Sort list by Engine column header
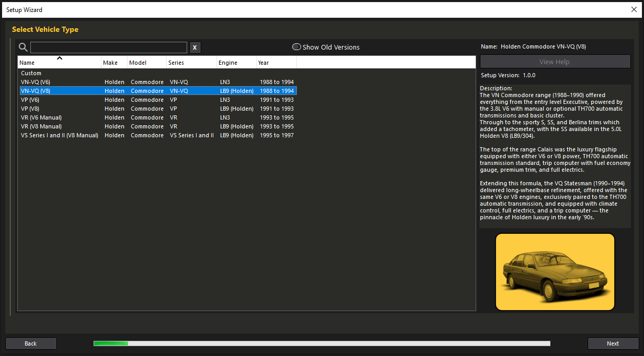The height and width of the screenshot is (356, 644). (x=236, y=63)
